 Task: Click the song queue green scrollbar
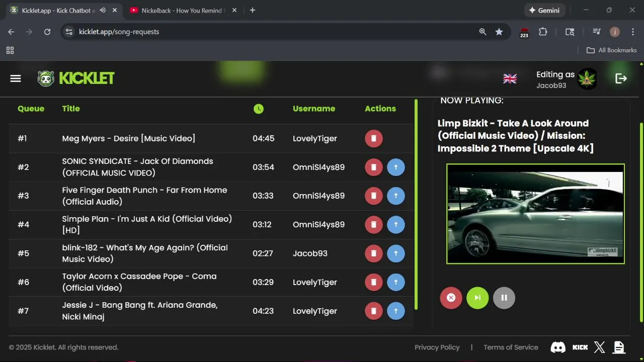pos(416,204)
